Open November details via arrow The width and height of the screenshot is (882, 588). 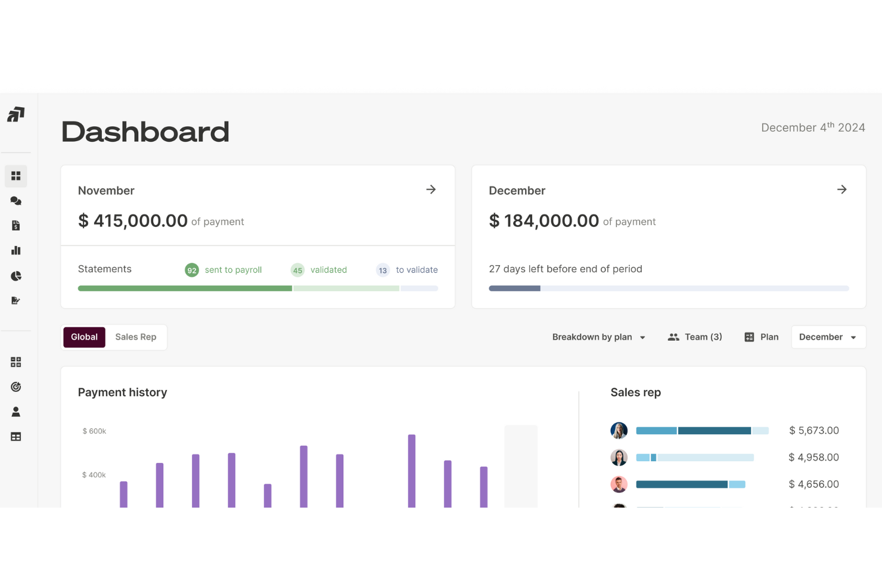pyautogui.click(x=431, y=189)
